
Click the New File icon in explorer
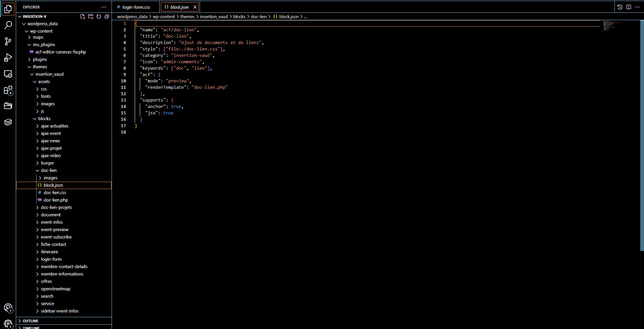coord(83,16)
